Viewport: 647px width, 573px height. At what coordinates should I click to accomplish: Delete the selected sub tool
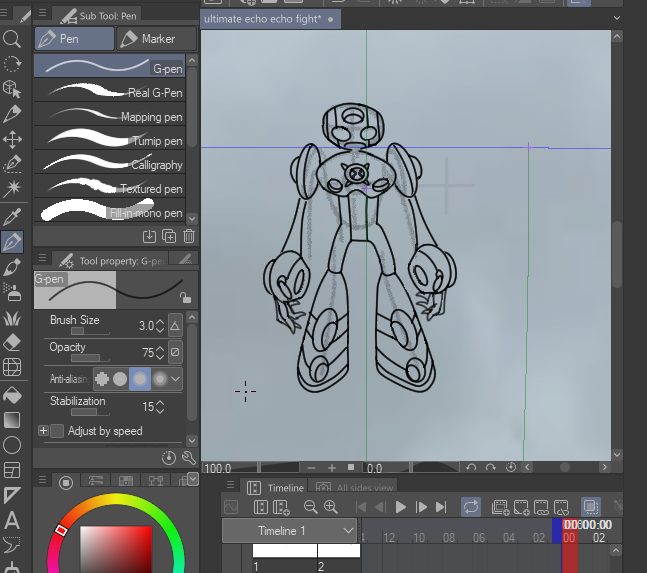coord(189,236)
